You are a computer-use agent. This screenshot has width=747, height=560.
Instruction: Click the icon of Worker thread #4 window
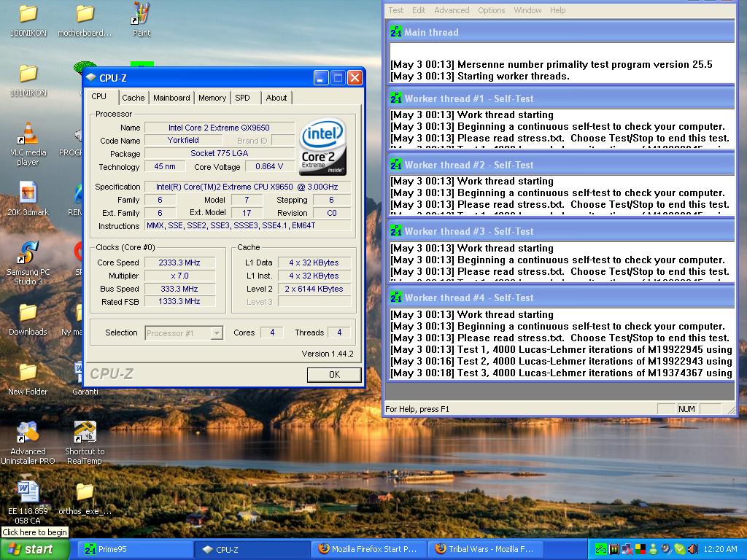coord(396,297)
